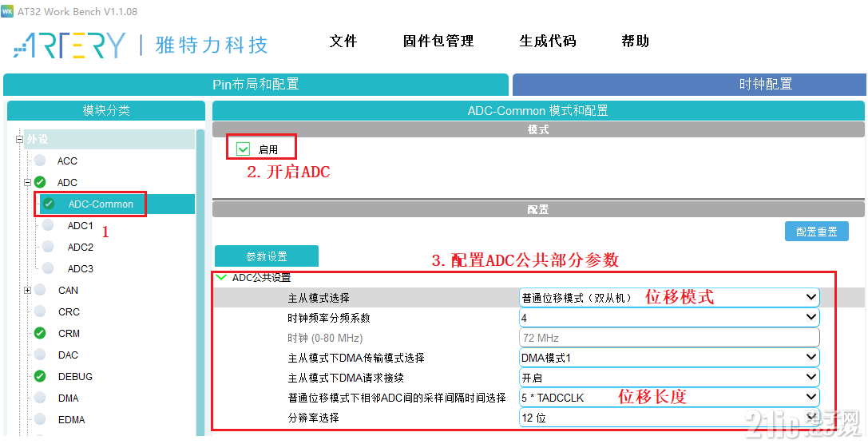Image resolution: width=868 pixels, height=444 pixels.
Task: Collapse the ADC tree node
Action: [x=27, y=182]
